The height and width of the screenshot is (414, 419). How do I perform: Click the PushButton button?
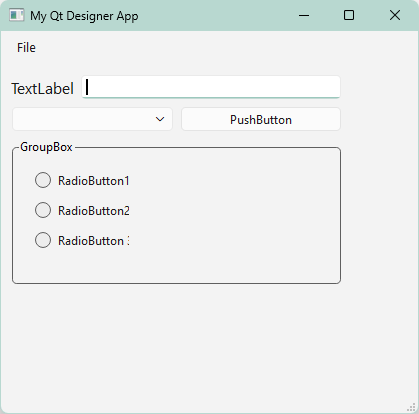coord(261,119)
